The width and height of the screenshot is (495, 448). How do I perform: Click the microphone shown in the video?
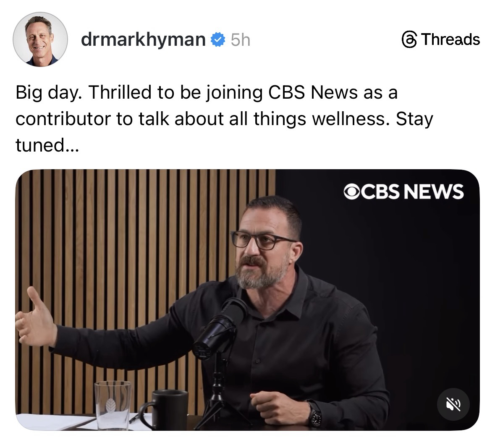click(x=220, y=327)
